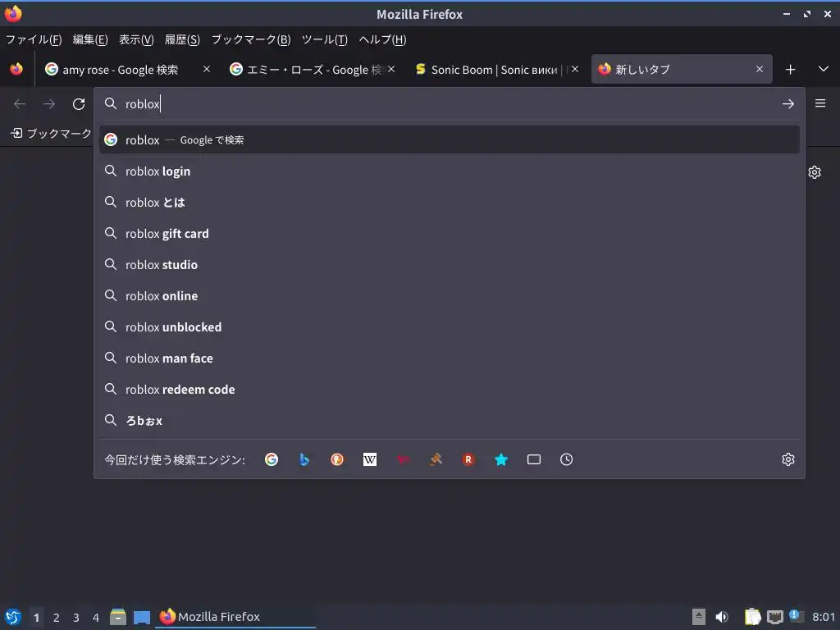Select 'roblox redeem code' suggestion
Screen dimensions: 840x630
(x=449, y=390)
